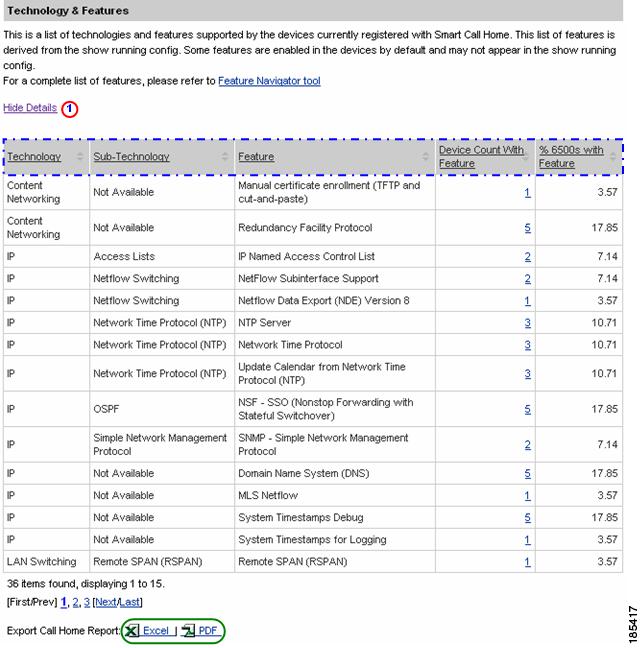Click the Device Count column sort arrows
The image size is (641, 648).
(x=526, y=157)
